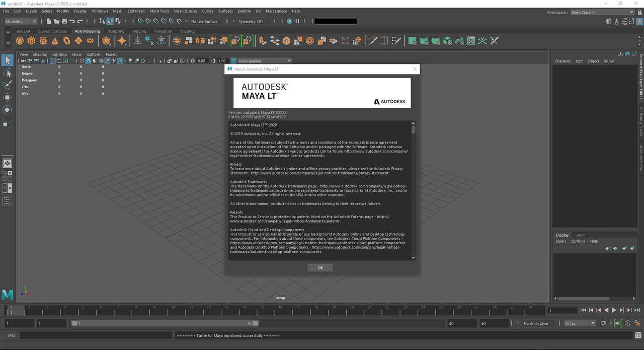Select the Lasso tool in toolbox
Image resolution: width=644 pixels, height=350 pixels.
pyautogui.click(x=7, y=73)
